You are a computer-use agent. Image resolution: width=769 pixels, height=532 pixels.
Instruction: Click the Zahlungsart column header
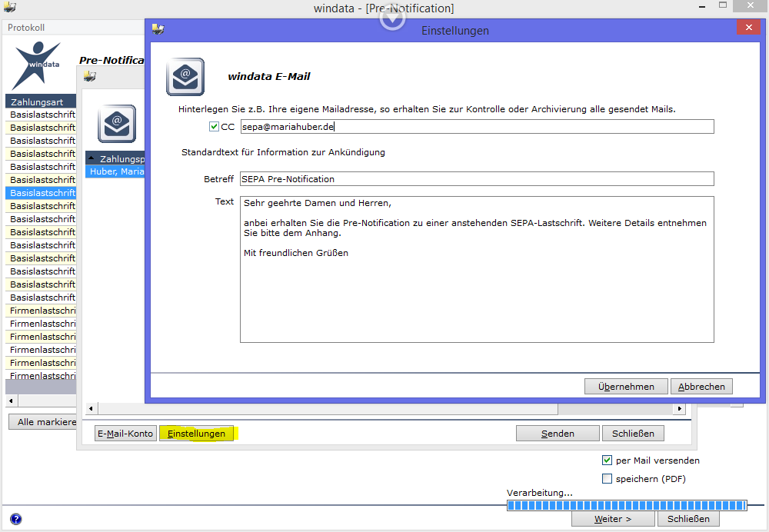coord(42,101)
